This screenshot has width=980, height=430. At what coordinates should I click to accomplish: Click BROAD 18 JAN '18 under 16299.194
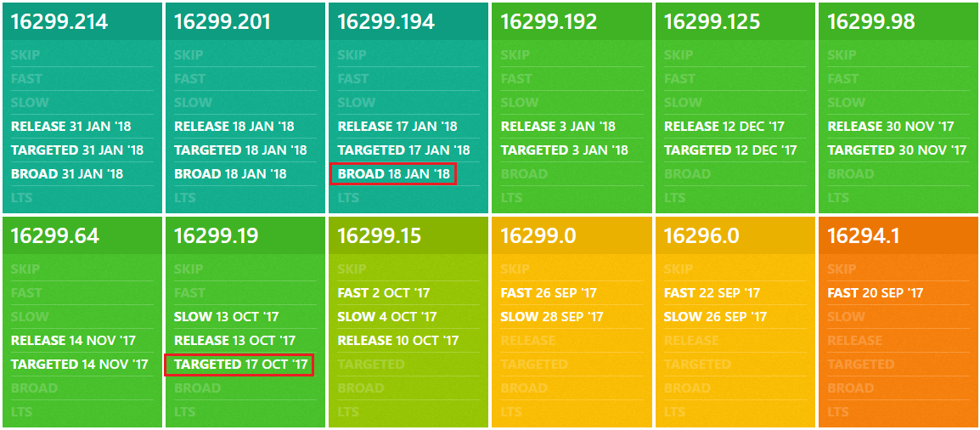(x=394, y=173)
